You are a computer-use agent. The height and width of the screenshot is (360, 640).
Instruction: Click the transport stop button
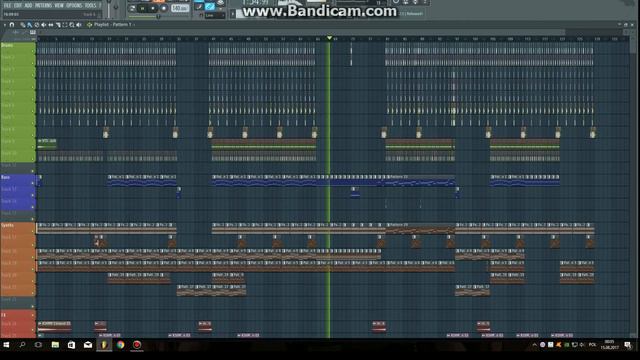[153, 8]
